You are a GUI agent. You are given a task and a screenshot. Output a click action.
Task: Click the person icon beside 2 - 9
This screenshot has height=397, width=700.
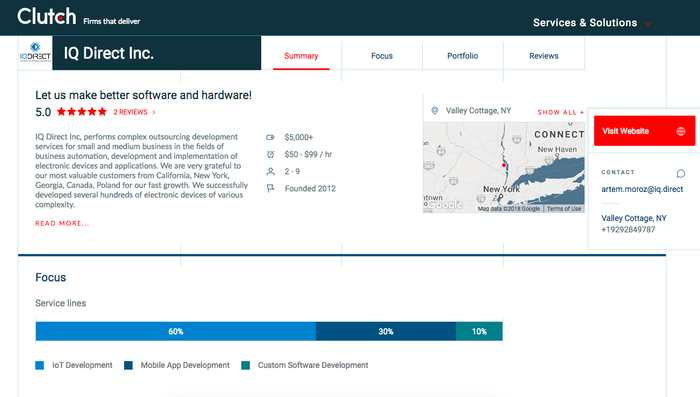271,171
